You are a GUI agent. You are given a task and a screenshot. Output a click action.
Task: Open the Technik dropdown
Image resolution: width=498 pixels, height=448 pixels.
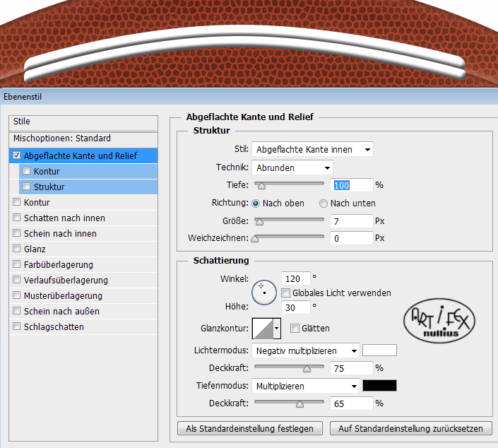(292, 167)
